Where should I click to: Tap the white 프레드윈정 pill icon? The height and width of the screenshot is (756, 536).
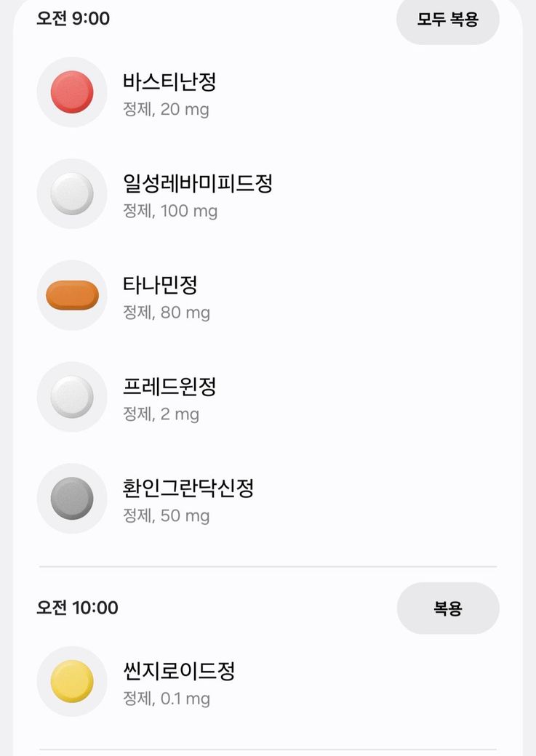point(72,397)
